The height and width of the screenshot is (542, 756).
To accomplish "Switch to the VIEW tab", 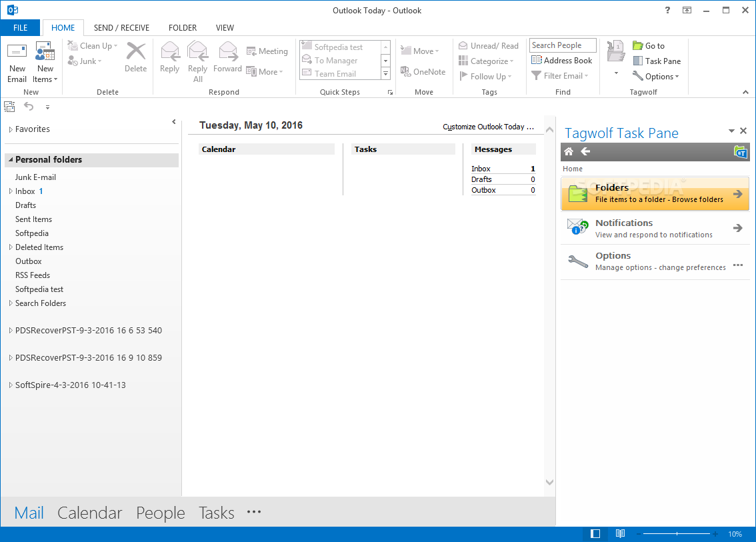I will tap(225, 27).
